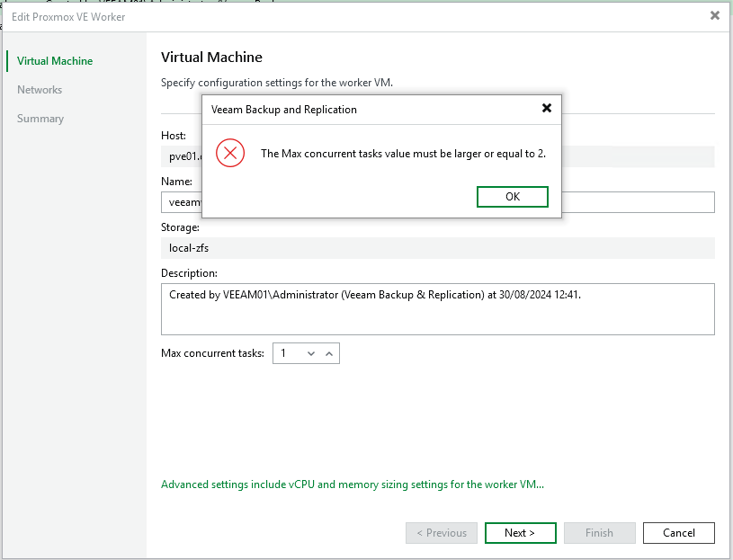Click the red error icon

(x=231, y=153)
